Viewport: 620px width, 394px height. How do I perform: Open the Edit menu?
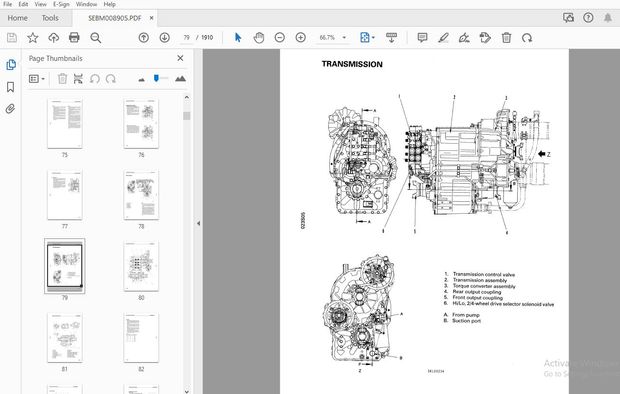coord(23,4)
